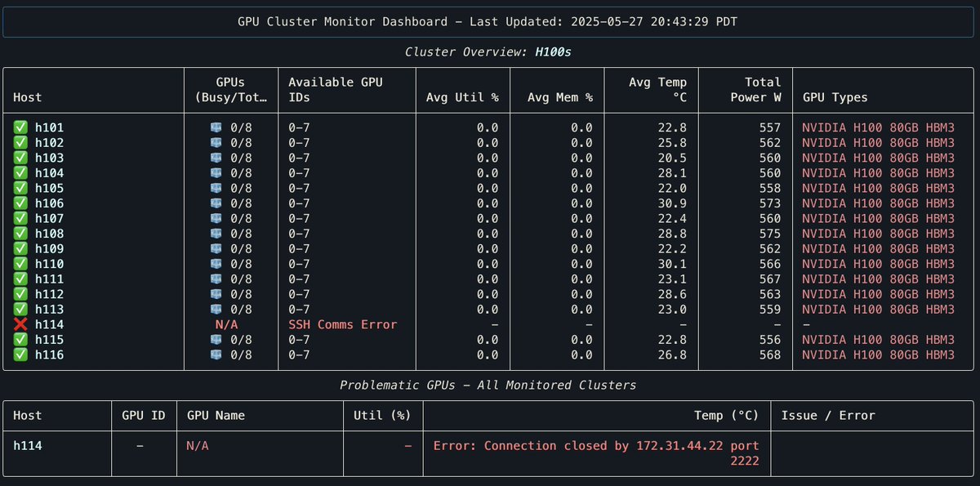Click the GPU cube icon in h101 row
Screen dimensions: 980x486
(216, 127)
